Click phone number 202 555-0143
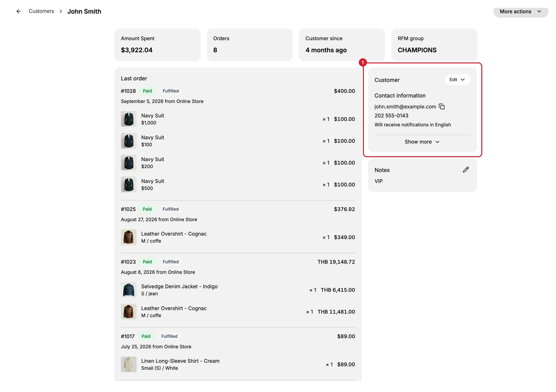 [x=391, y=115]
